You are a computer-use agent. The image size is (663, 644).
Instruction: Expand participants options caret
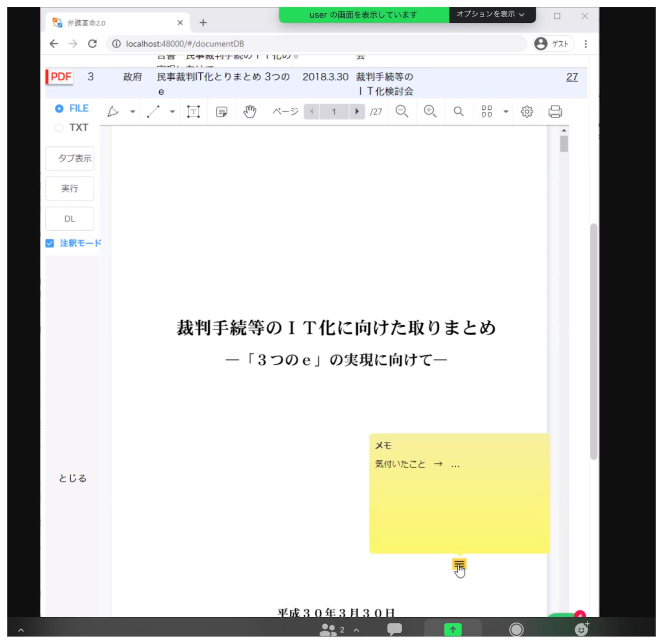pyautogui.click(x=356, y=630)
